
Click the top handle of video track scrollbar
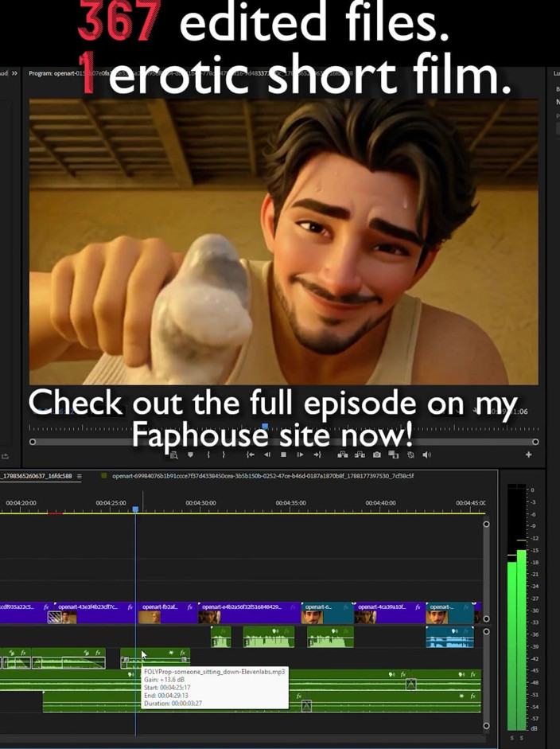pyautogui.click(x=486, y=524)
